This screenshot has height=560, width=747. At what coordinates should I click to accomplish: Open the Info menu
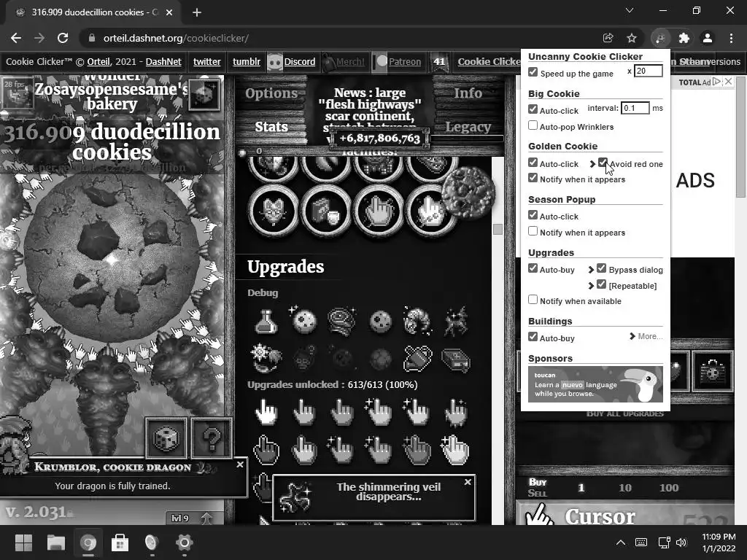[468, 93]
